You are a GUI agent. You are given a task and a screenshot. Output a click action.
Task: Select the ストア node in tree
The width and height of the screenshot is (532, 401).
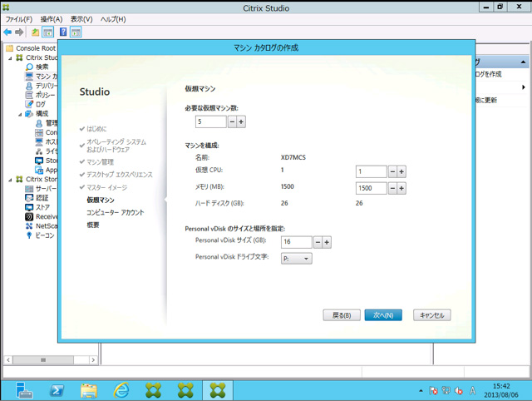click(37, 207)
